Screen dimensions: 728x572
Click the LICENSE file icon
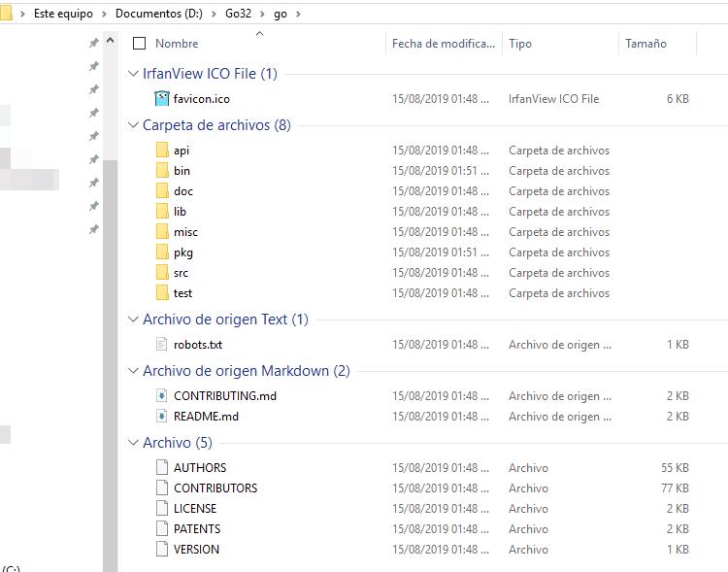pos(161,508)
